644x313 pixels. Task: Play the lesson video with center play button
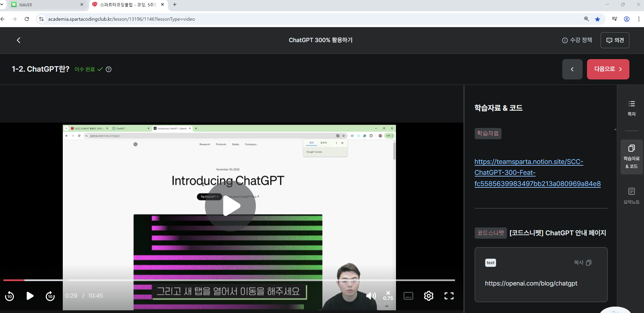pos(230,206)
